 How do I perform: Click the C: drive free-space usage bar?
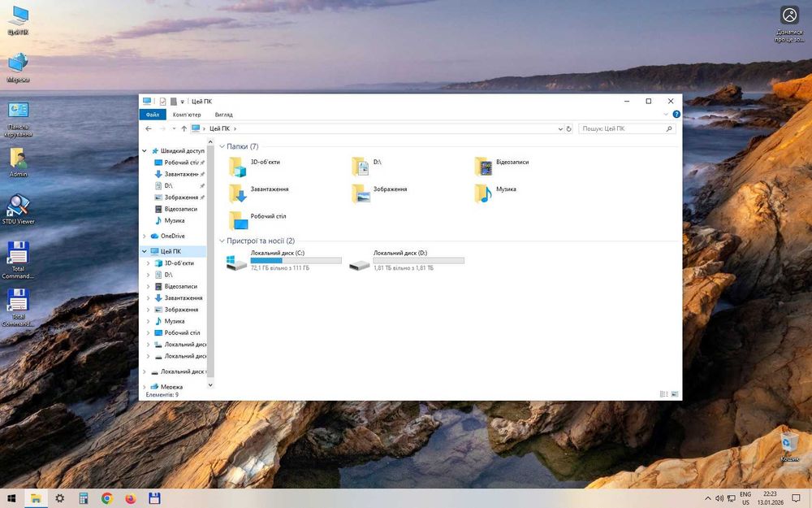(x=296, y=261)
